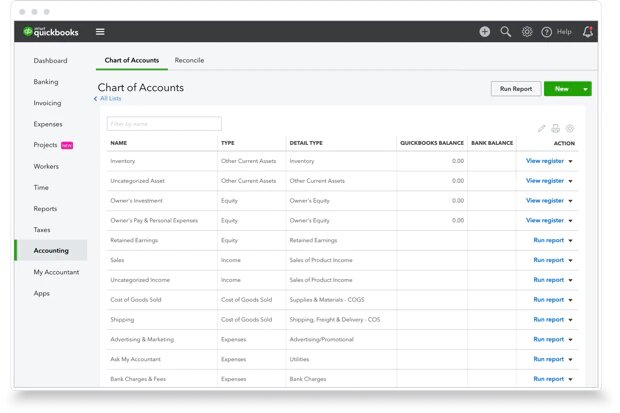Sort by the NAME column header
The height and width of the screenshot is (413, 620).
click(x=119, y=143)
